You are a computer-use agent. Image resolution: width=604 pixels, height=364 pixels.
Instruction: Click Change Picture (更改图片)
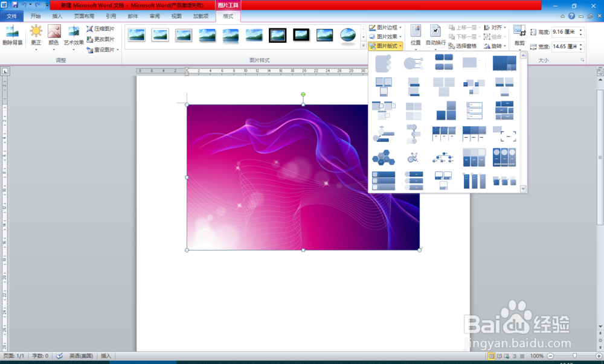(100, 39)
